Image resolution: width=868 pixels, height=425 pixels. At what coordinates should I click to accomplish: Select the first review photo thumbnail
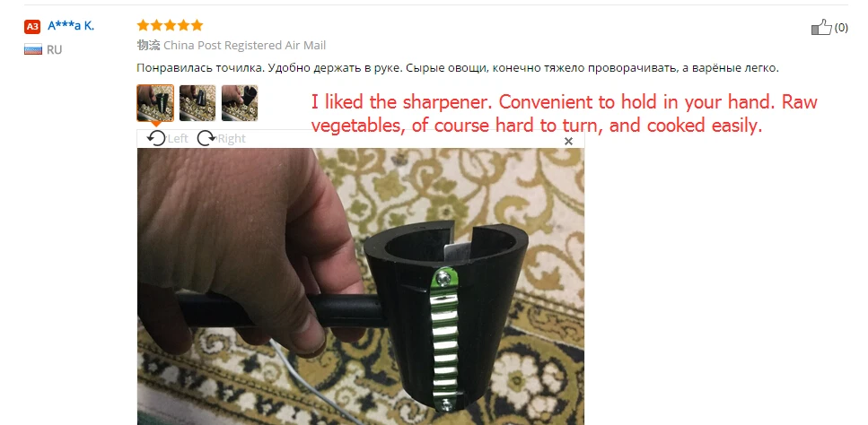click(x=155, y=103)
